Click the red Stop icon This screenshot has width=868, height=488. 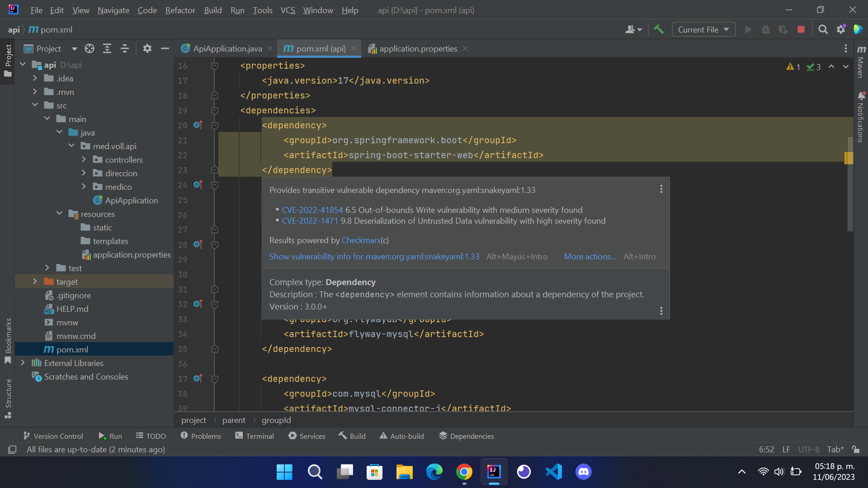coord(801,29)
